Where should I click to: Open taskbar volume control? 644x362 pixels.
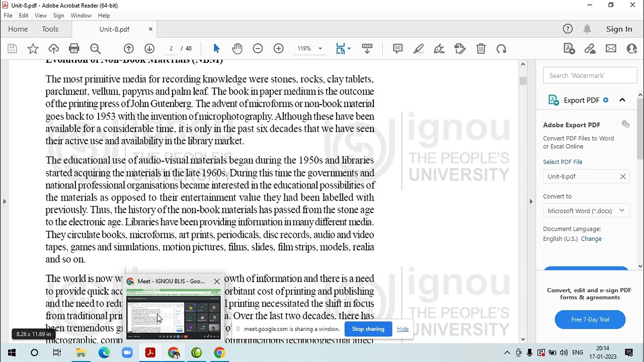[563, 353]
